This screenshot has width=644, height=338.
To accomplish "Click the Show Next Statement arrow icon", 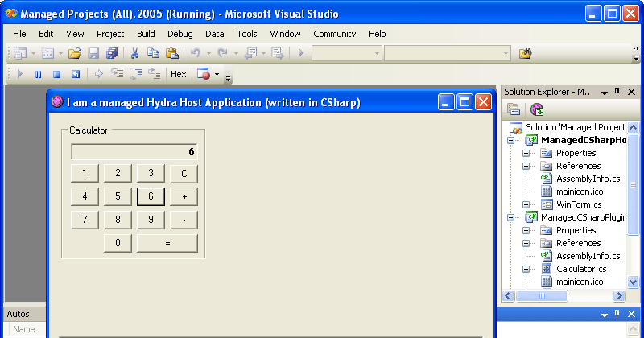I will click(x=98, y=74).
